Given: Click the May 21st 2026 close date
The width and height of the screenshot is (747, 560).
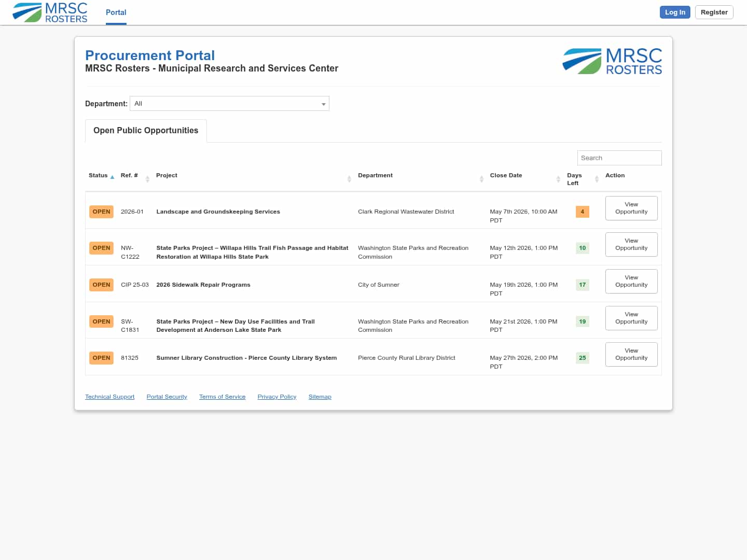Looking at the screenshot, I should click(x=524, y=326).
